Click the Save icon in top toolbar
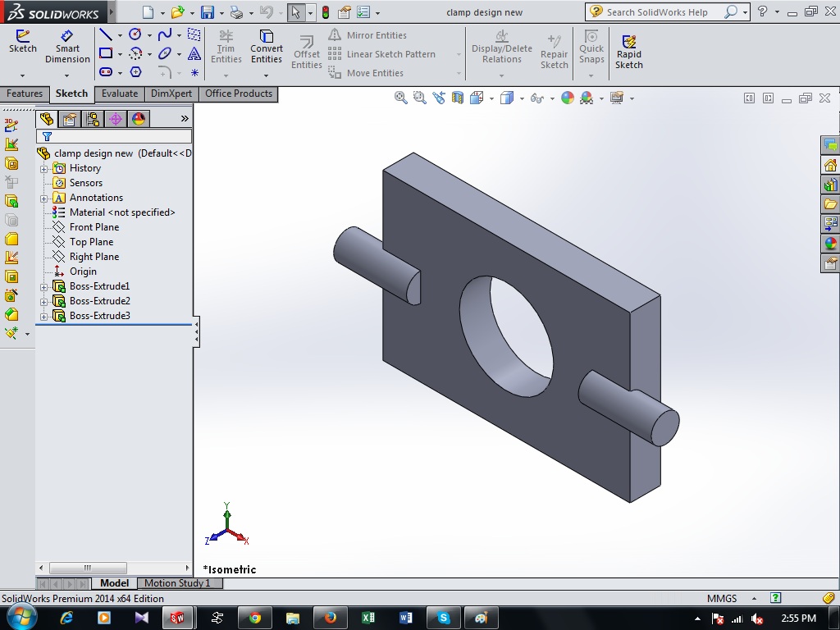Screen dimensions: 840x630 (x=207, y=11)
